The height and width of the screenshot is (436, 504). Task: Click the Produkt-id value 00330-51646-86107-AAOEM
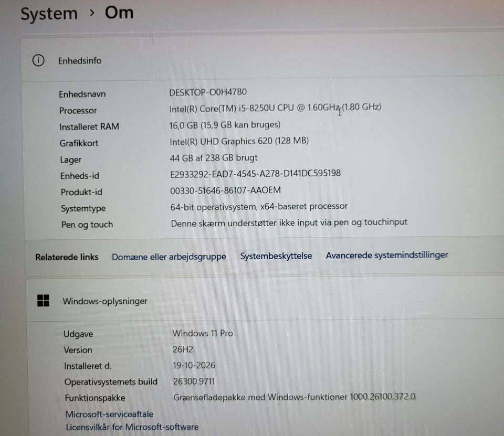click(225, 190)
